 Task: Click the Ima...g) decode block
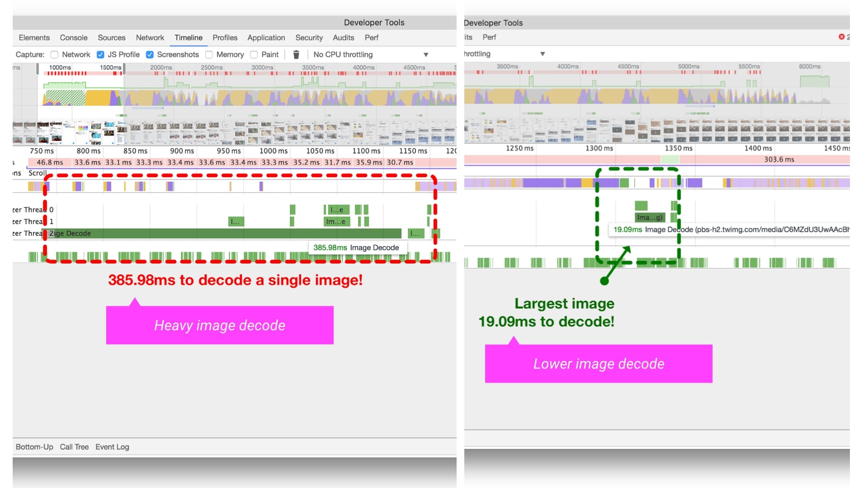pyautogui.click(x=650, y=218)
